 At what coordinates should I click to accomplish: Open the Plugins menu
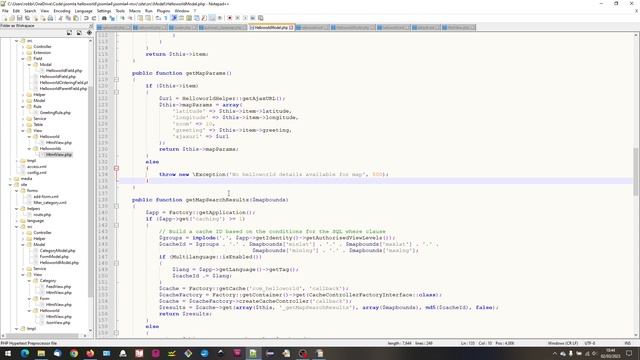pos(163,11)
